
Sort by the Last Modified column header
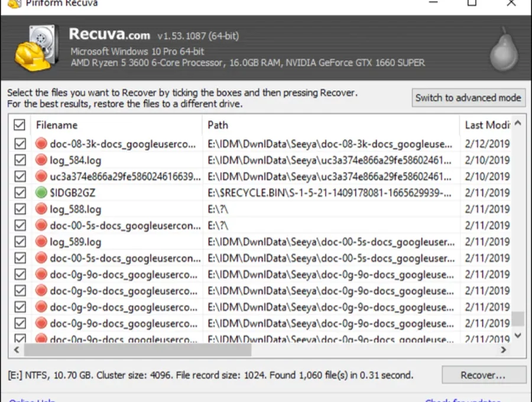pos(486,125)
